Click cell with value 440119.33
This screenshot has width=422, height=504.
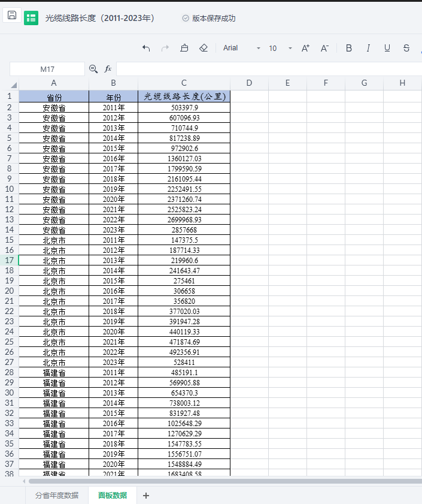[x=184, y=332]
